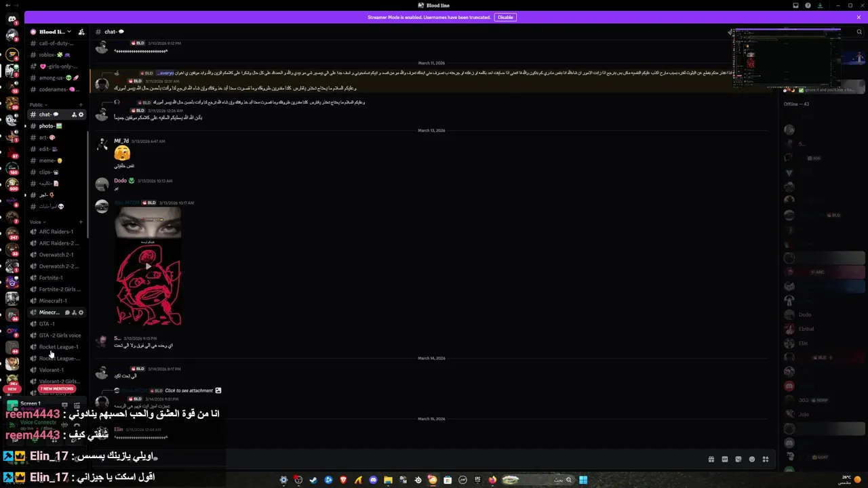Open Mf_7d user profile from message

coord(121,141)
